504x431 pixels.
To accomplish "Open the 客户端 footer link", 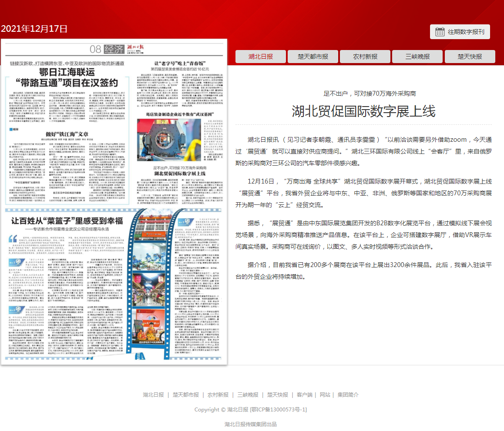I will (305, 395).
